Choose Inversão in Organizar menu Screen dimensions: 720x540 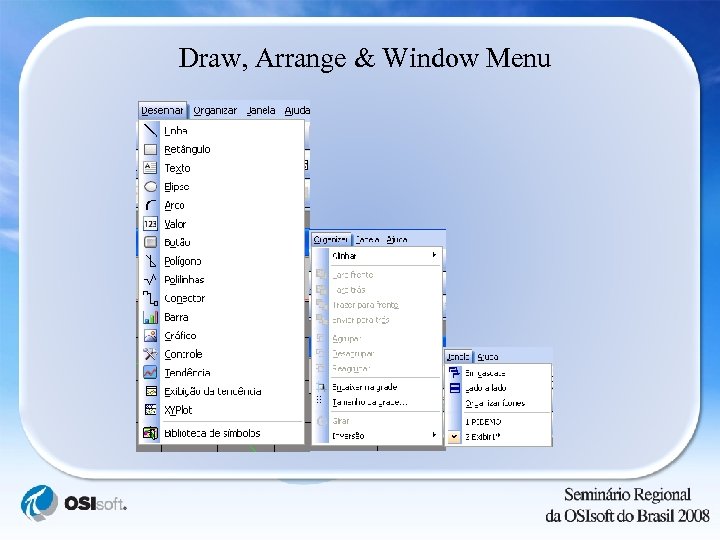[377, 435]
